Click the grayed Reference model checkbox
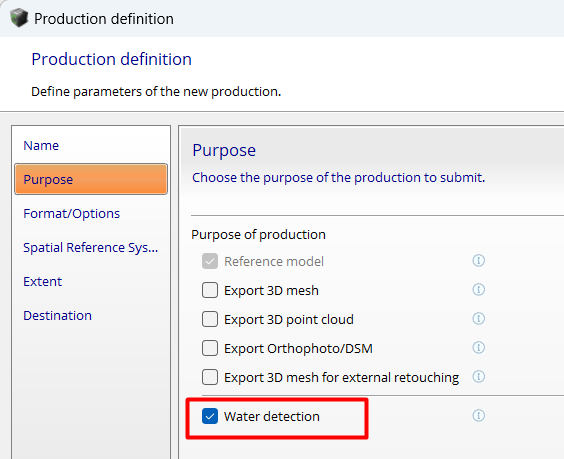Image resolution: width=564 pixels, height=459 pixels. pos(210,261)
